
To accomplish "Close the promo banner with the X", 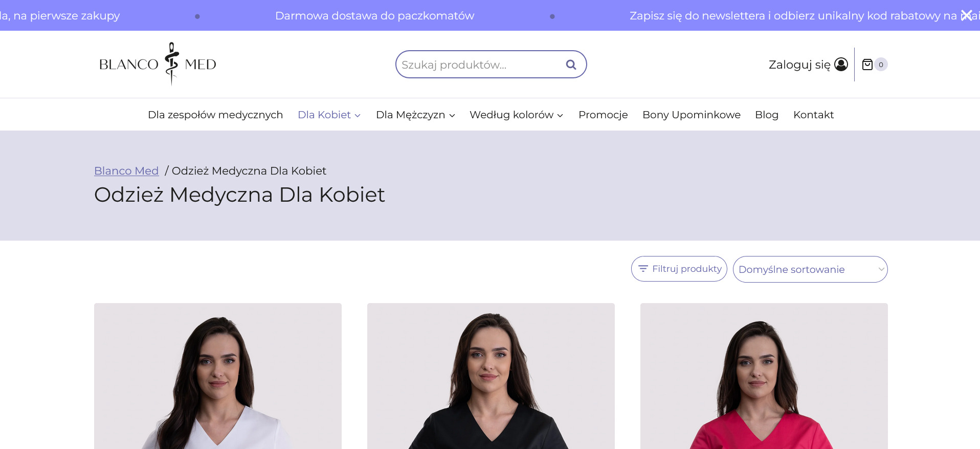I will point(966,15).
